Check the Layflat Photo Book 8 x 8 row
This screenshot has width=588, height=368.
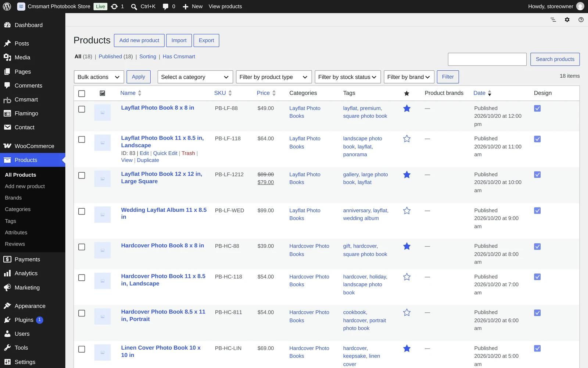pyautogui.click(x=82, y=109)
